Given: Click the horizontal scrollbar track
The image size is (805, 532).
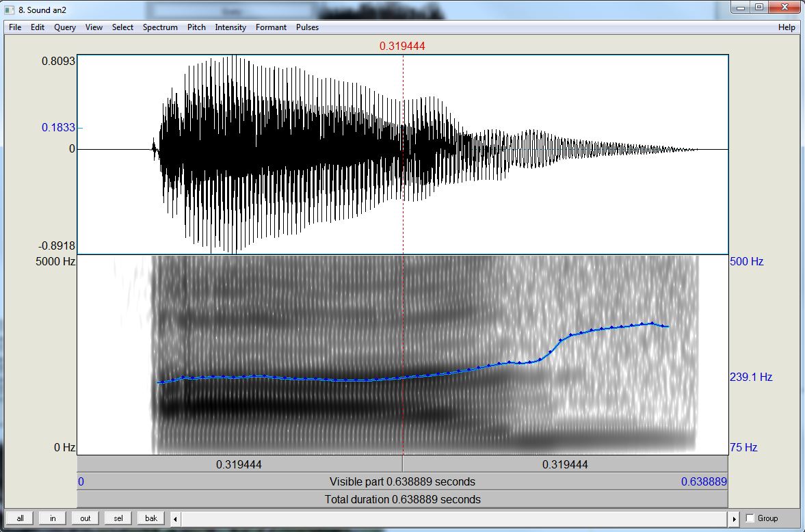Looking at the screenshot, I should (x=454, y=518).
